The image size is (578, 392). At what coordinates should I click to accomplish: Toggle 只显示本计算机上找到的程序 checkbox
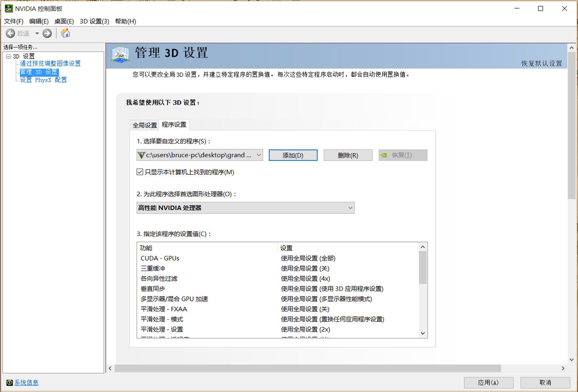(140, 172)
